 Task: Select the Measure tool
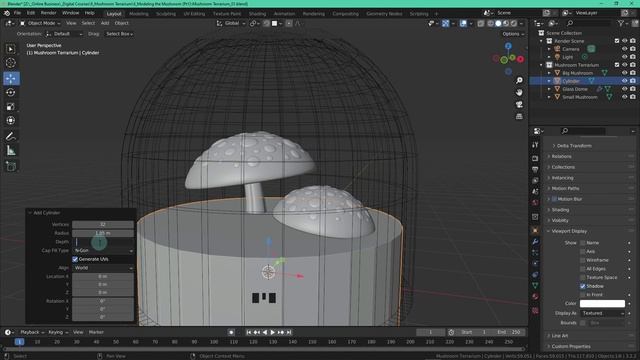pyautogui.click(x=11, y=151)
